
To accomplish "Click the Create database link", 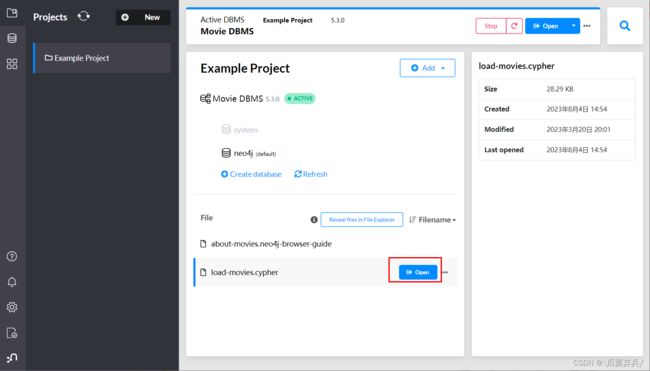I will click(251, 174).
